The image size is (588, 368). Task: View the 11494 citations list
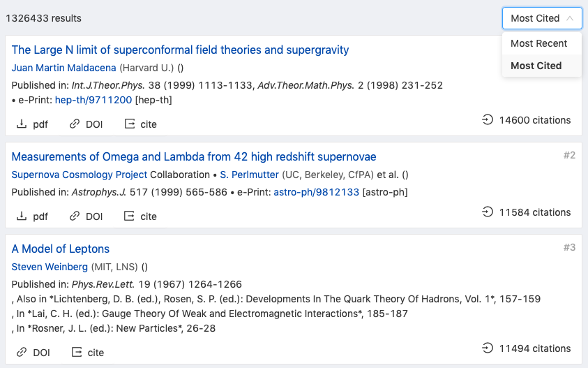pos(527,348)
